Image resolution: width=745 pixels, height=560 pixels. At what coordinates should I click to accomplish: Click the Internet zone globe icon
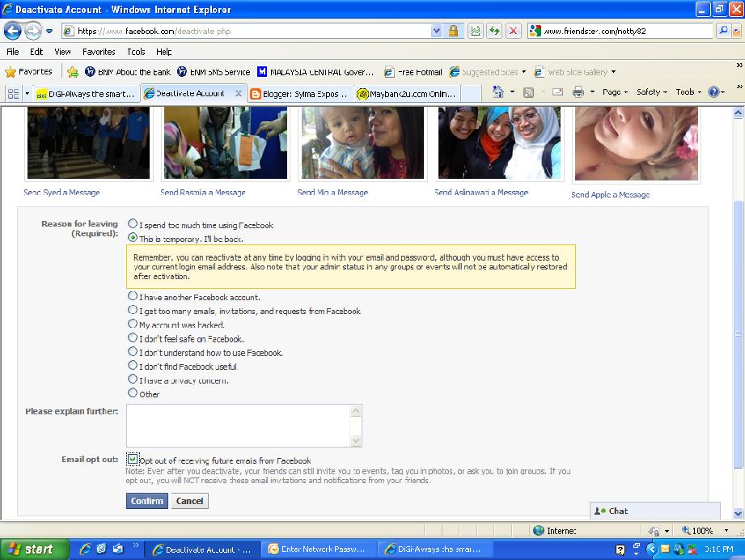pos(538,531)
